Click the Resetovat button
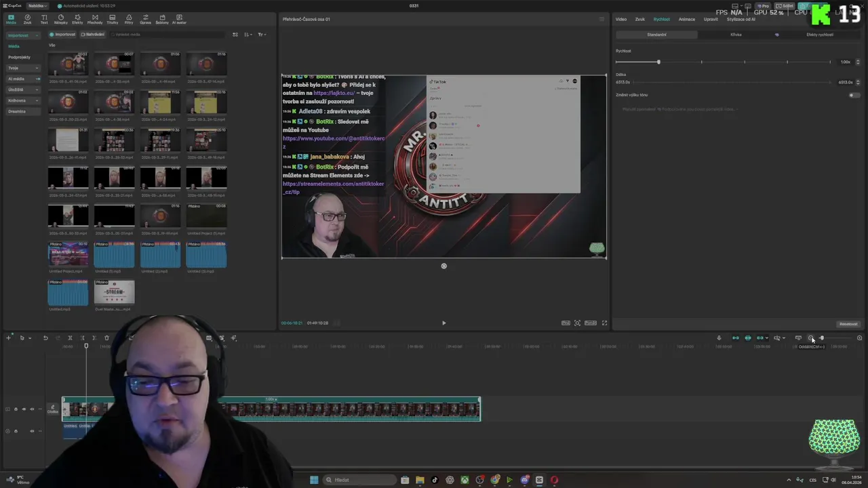Screen dimensions: 868x488 coord(848,324)
